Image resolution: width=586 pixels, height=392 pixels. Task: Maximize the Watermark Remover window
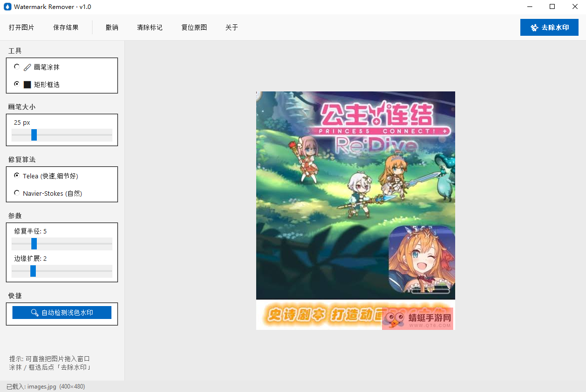tap(552, 7)
